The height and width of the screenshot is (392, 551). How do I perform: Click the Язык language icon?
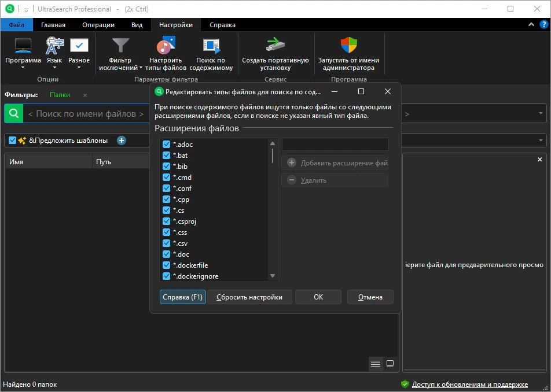(x=54, y=46)
